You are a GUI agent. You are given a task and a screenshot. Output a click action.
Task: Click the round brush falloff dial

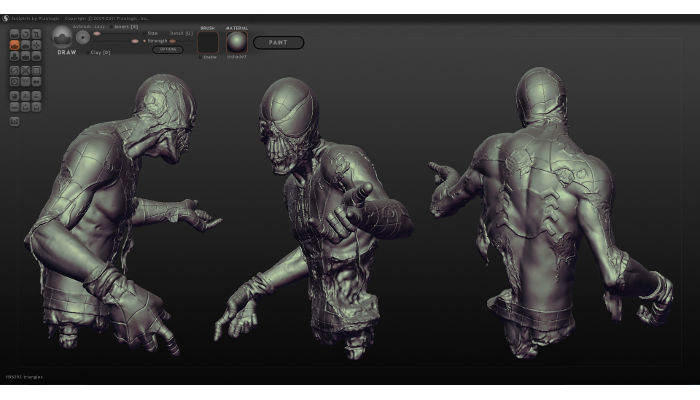[83, 38]
